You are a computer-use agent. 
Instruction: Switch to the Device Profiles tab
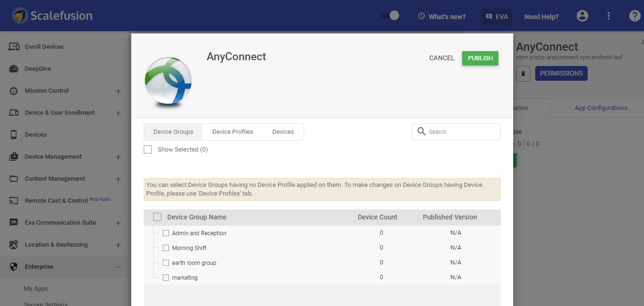(233, 132)
